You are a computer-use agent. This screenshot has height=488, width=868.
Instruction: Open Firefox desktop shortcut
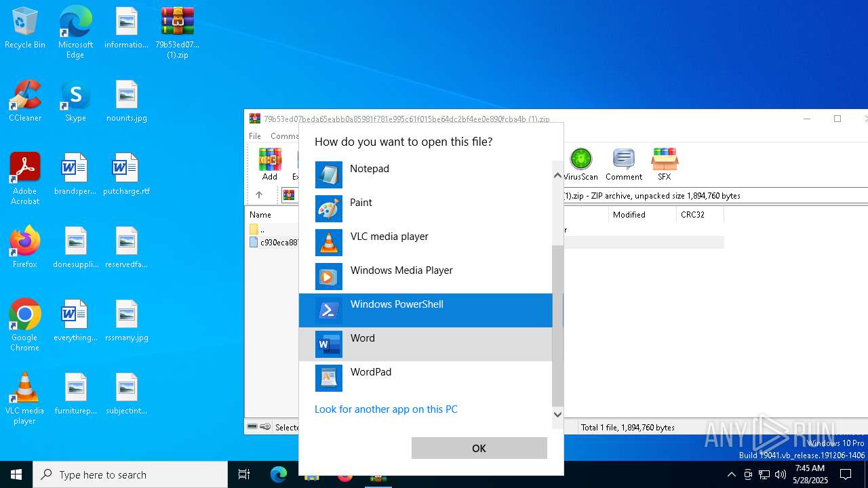pos(25,248)
